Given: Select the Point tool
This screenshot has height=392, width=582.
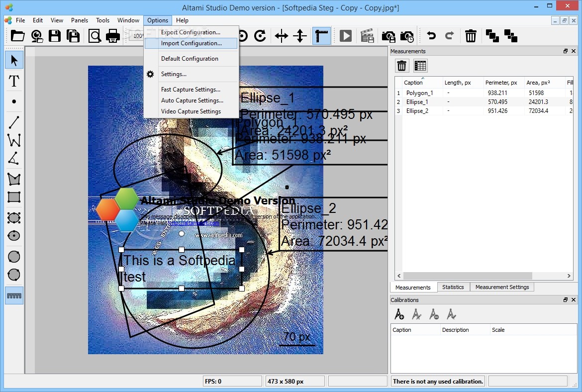Looking at the screenshot, I should point(14,101).
